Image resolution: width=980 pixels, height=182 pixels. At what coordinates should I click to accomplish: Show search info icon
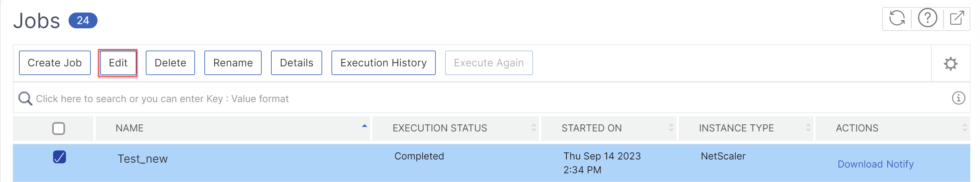tap(958, 98)
